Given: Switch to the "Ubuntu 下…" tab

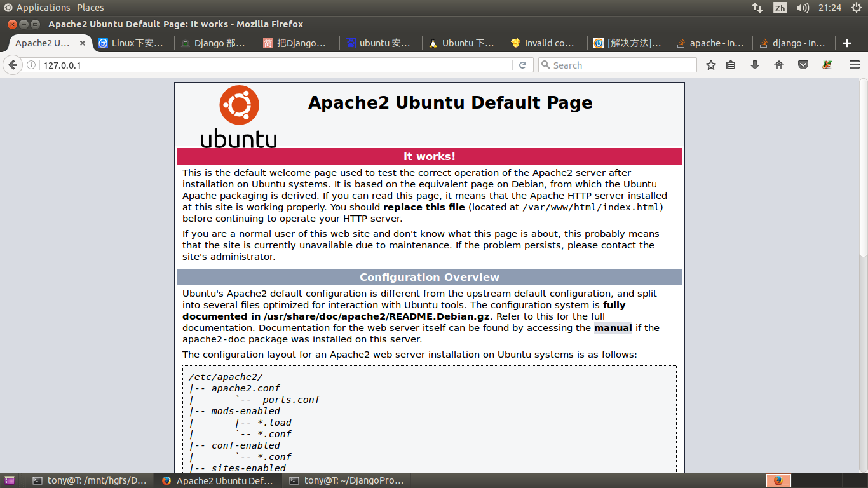Looking at the screenshot, I should [462, 43].
